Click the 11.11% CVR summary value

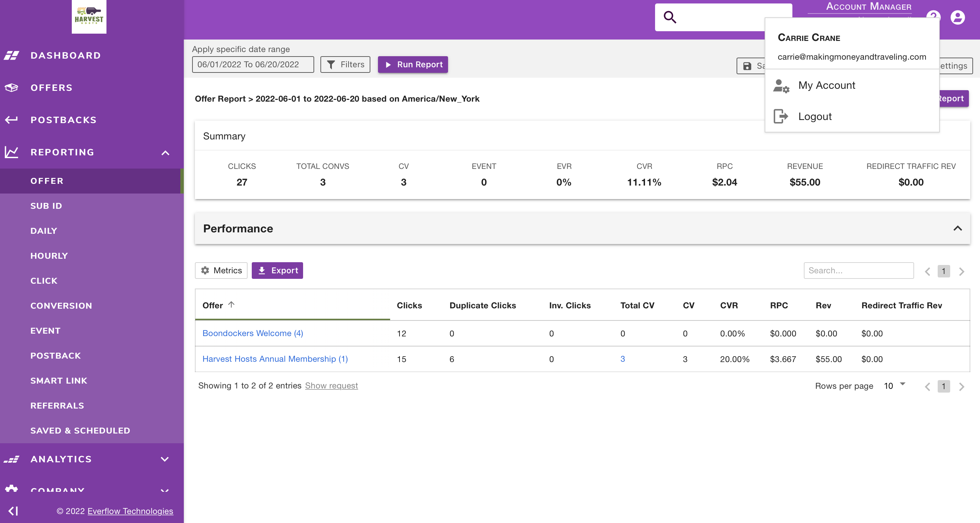644,182
